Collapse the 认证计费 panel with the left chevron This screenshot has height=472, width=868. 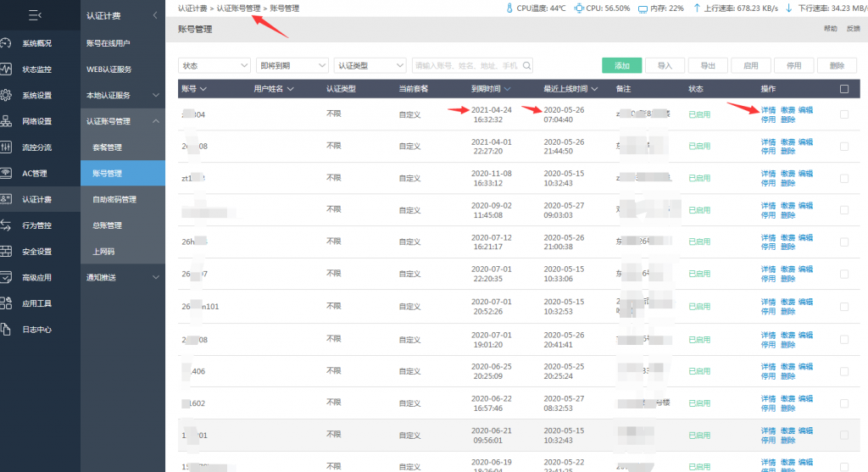coord(155,15)
